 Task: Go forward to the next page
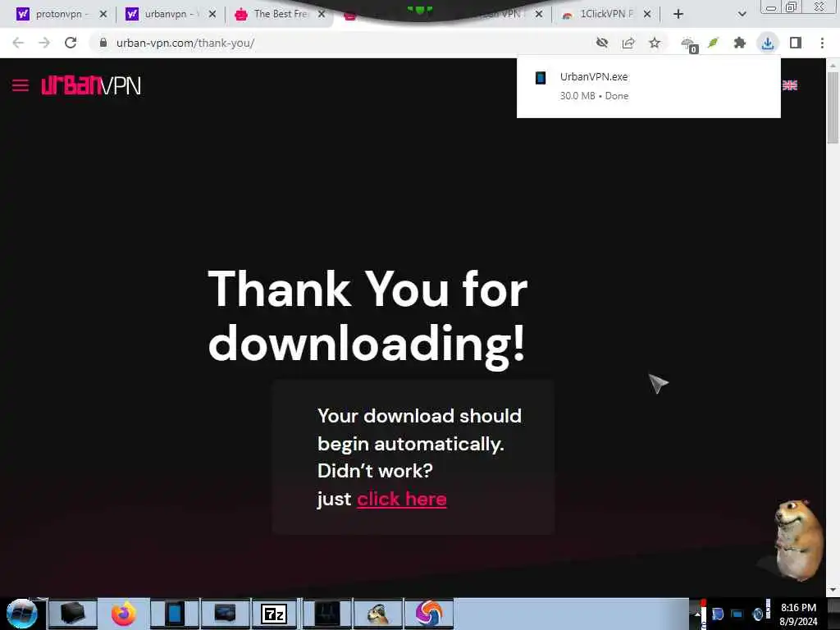(x=44, y=43)
